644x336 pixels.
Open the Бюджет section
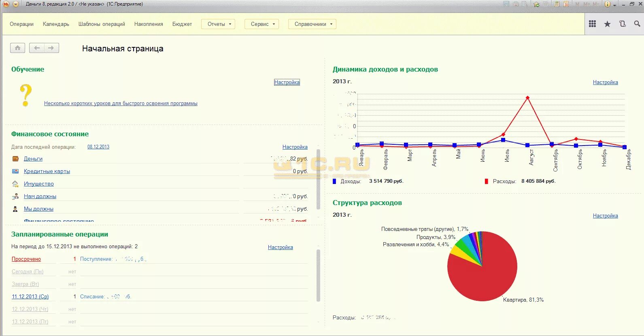pos(182,24)
